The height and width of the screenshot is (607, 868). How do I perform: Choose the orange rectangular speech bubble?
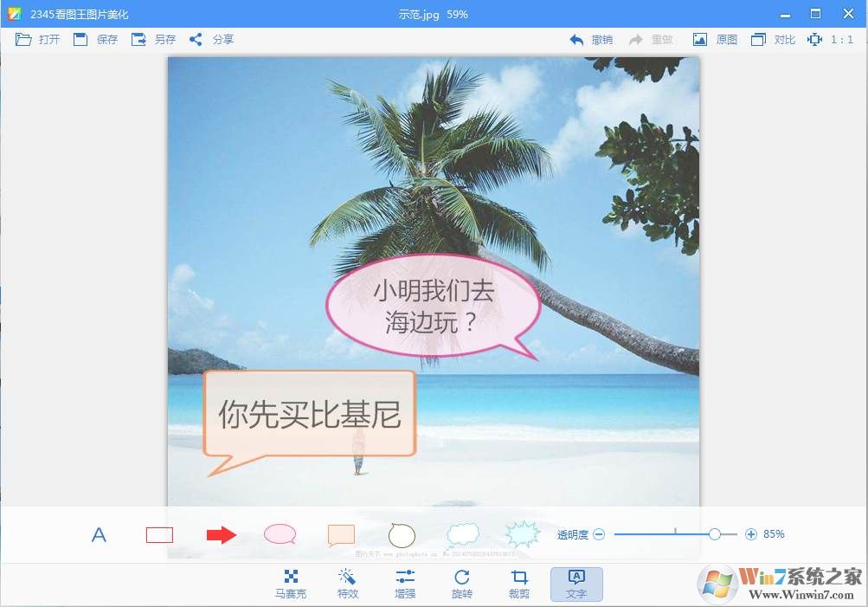click(341, 535)
